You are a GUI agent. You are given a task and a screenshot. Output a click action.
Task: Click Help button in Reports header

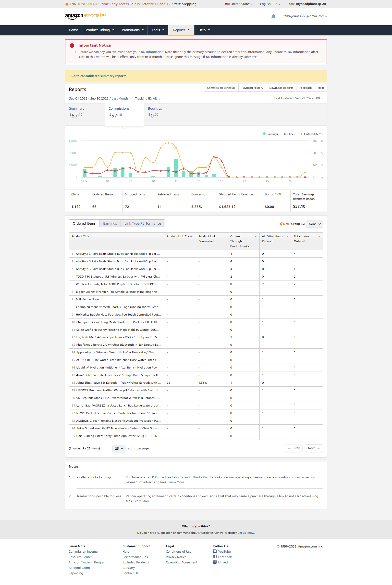click(321, 88)
